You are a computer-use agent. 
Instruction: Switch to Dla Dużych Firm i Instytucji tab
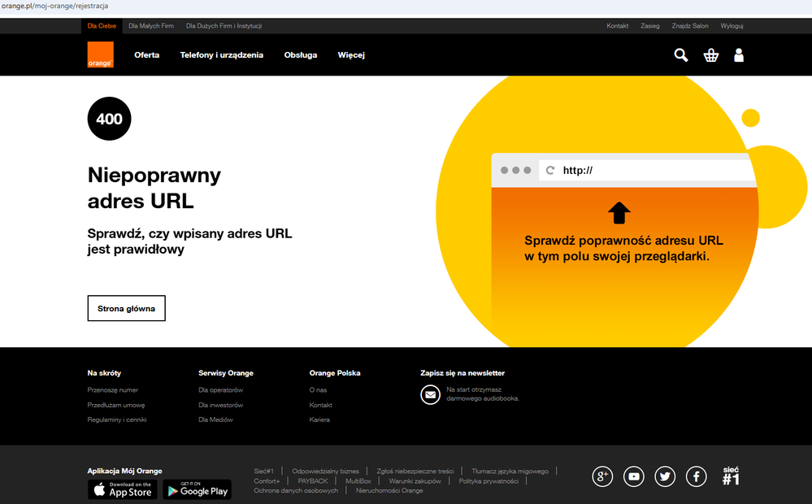(224, 26)
